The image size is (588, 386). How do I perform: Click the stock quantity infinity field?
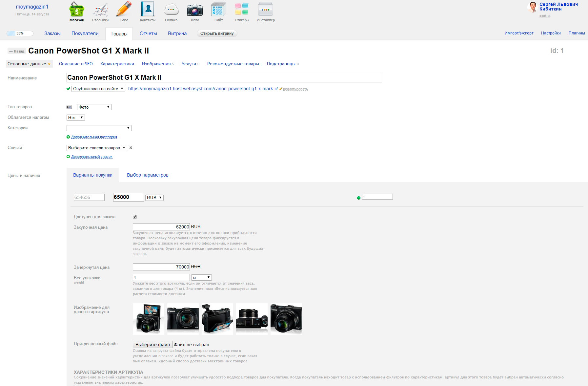377,197
